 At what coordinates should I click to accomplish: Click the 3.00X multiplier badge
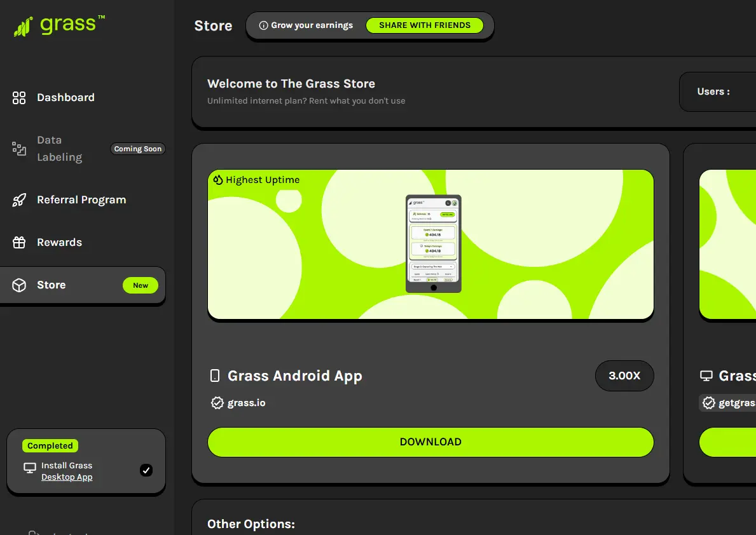[624, 376]
